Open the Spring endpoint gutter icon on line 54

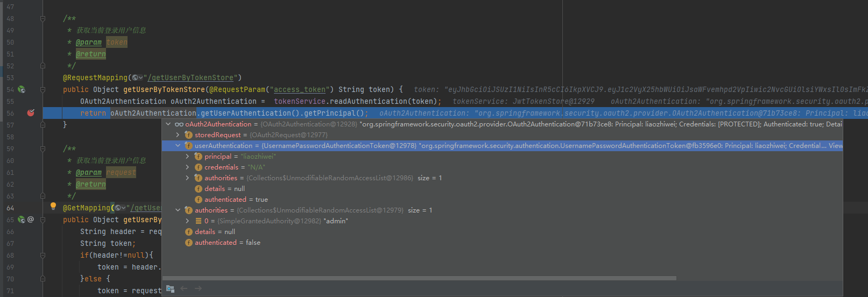point(21,89)
